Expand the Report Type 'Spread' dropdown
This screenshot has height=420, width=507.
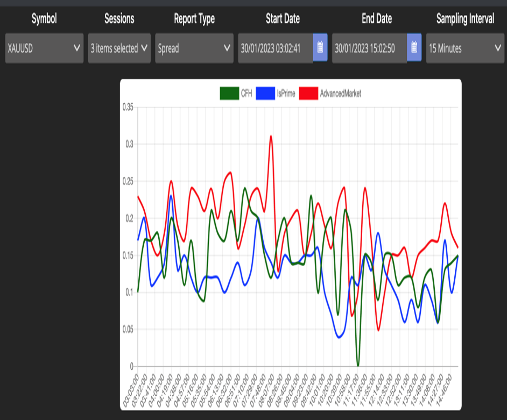pyautogui.click(x=194, y=48)
